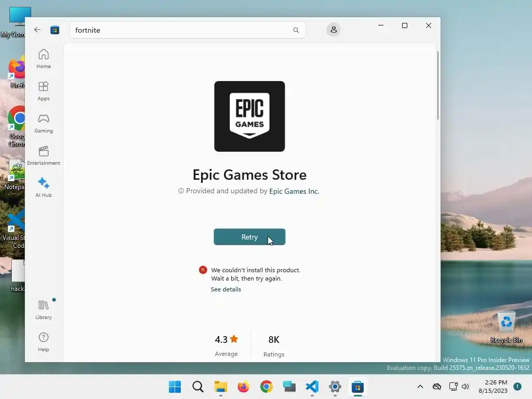532x399 pixels.
Task: Open Home in the sidebar
Action: click(44, 59)
